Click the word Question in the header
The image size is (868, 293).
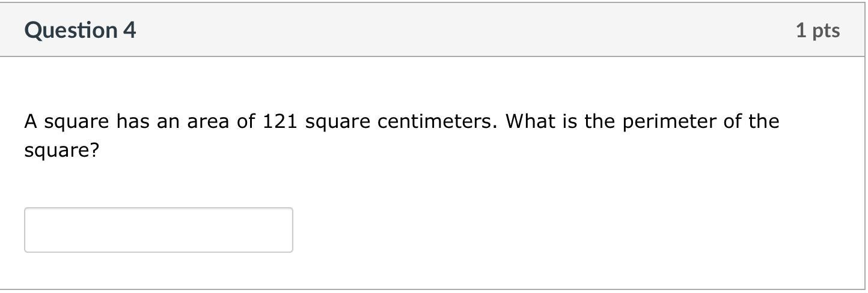pyautogui.click(x=71, y=30)
